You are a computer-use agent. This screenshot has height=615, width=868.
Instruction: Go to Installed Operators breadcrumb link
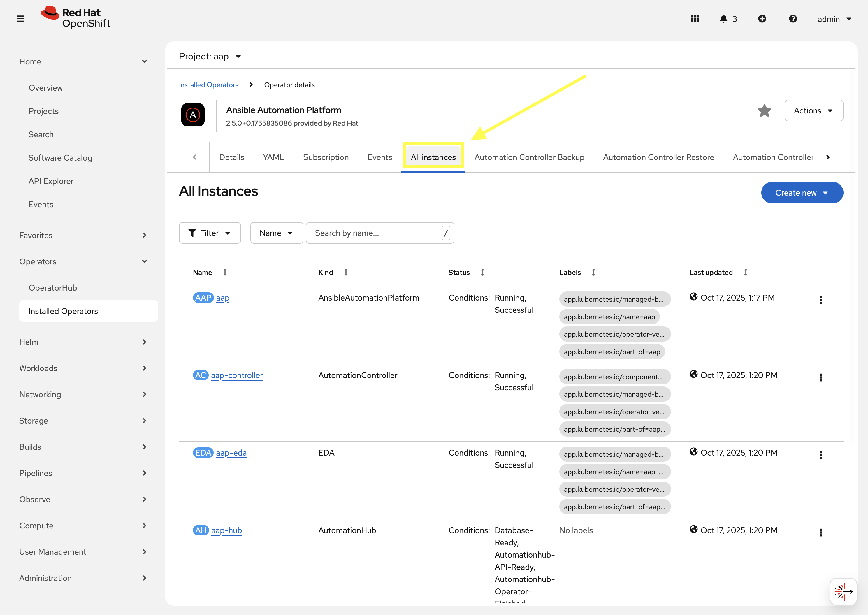pyautogui.click(x=208, y=85)
